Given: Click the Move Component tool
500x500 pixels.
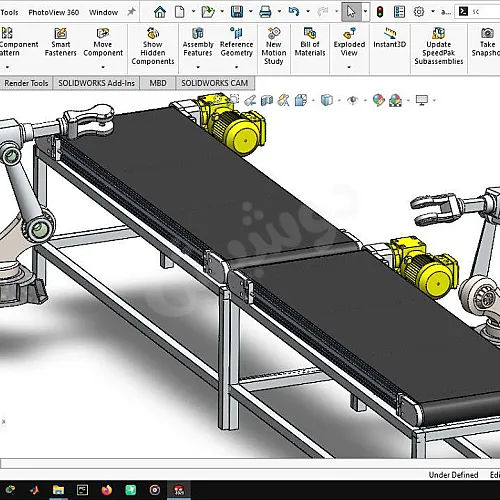Looking at the screenshot, I should [x=103, y=42].
